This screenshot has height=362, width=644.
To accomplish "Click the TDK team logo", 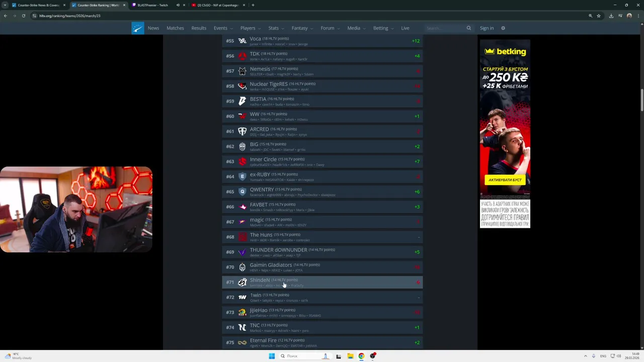I will [242, 56].
